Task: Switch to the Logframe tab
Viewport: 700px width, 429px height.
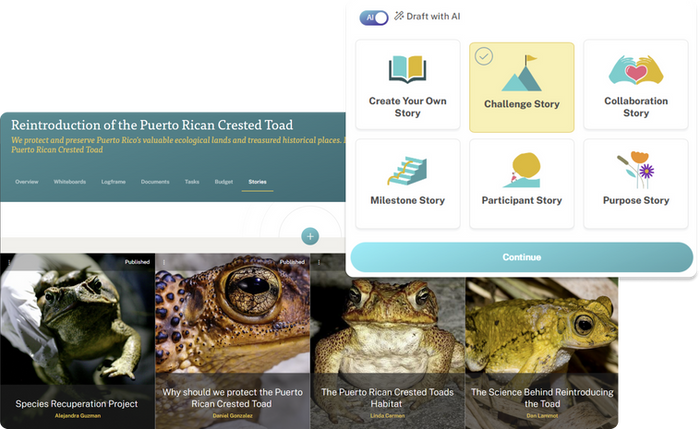Action: click(x=113, y=182)
